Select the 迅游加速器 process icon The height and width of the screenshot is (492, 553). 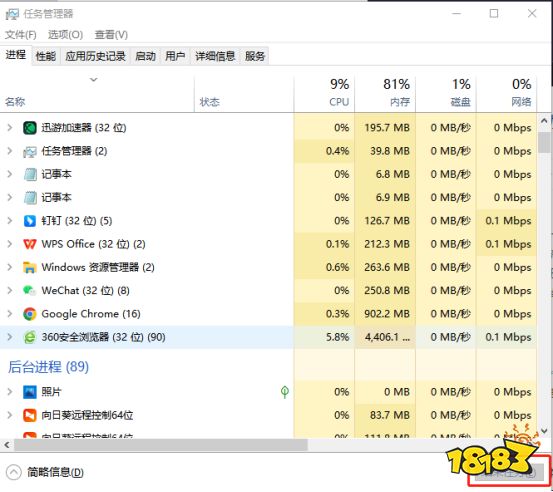30,128
